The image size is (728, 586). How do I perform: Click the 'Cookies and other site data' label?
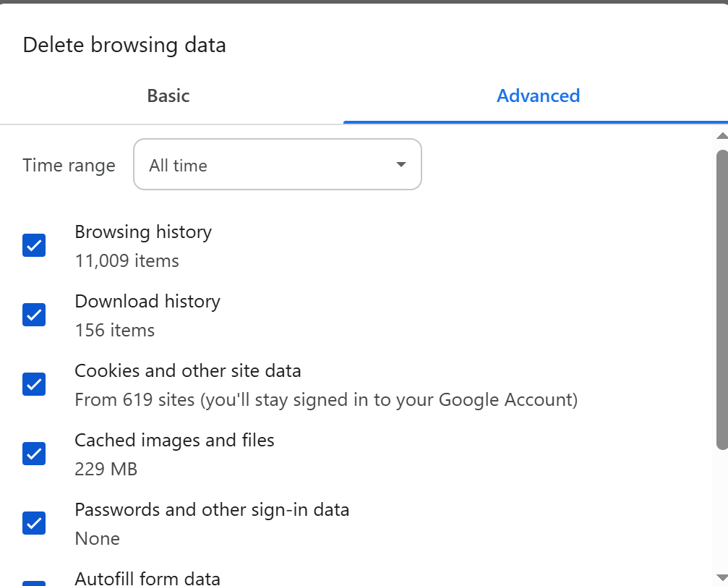(x=187, y=371)
